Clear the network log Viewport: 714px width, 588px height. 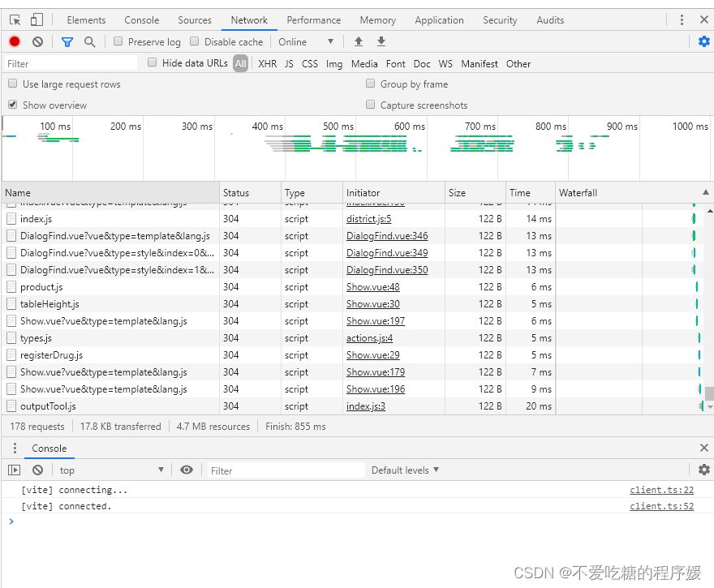[x=37, y=41]
